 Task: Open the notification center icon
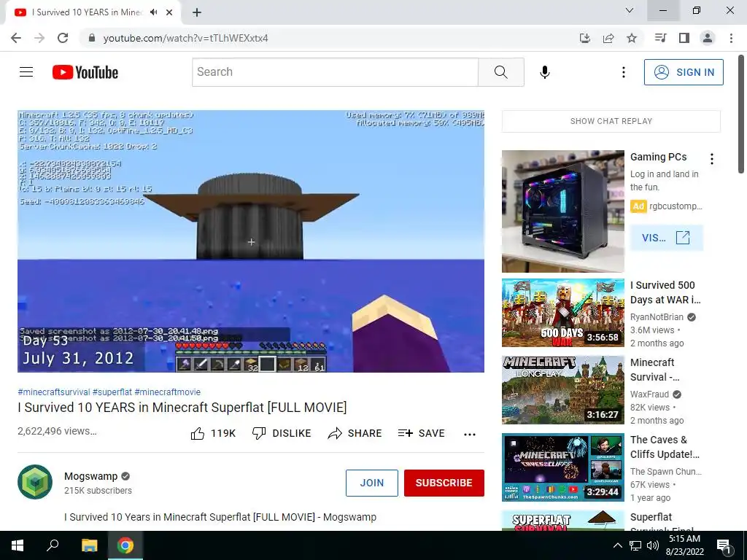724,545
